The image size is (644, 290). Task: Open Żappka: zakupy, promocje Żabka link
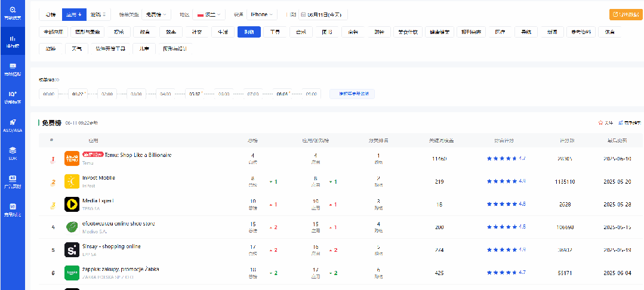coord(121,269)
